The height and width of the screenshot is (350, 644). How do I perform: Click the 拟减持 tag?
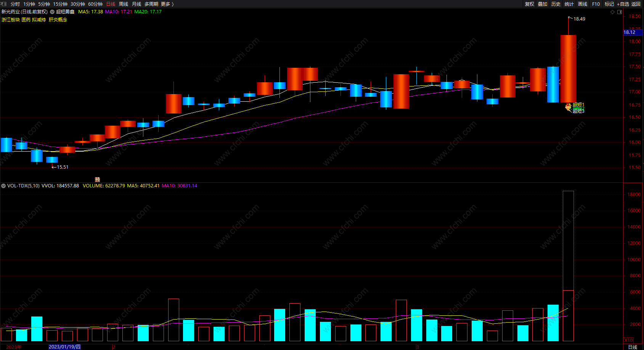click(x=39, y=19)
